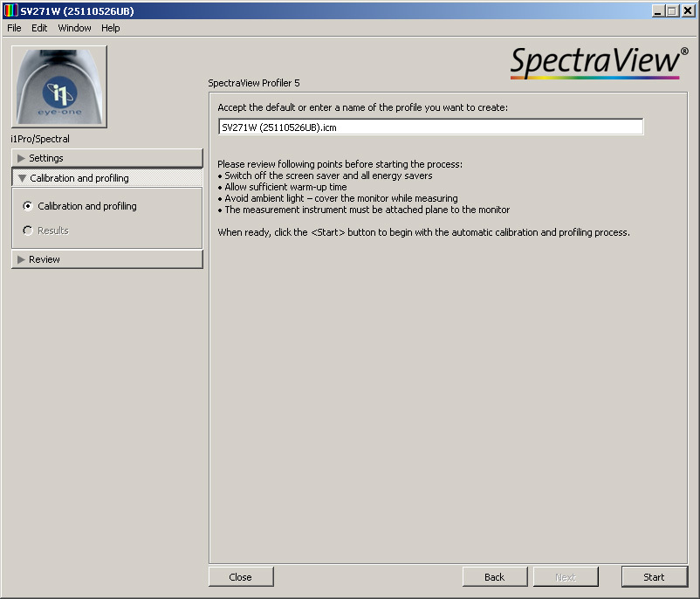The image size is (700, 599).
Task: Expand the Review section
Action: click(107, 259)
